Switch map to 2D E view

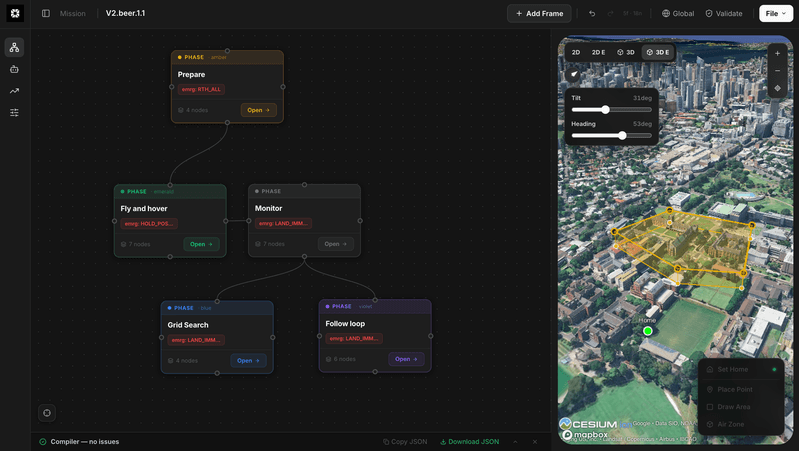(x=598, y=52)
